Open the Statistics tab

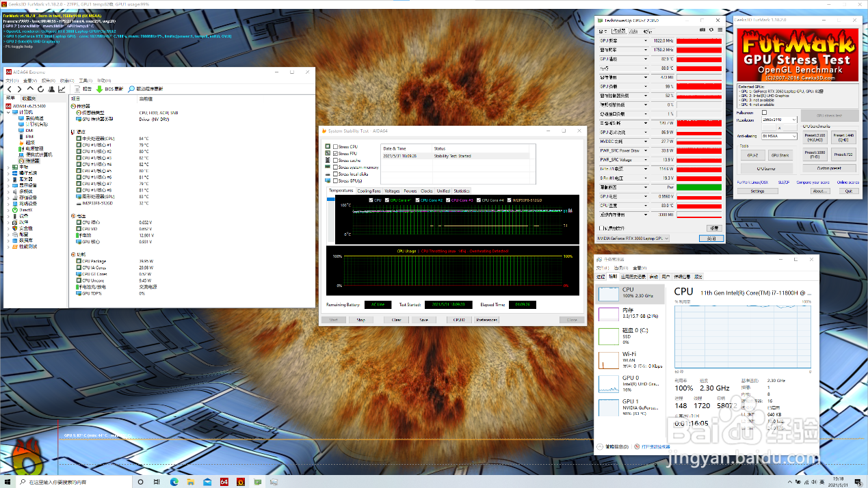[x=462, y=191]
